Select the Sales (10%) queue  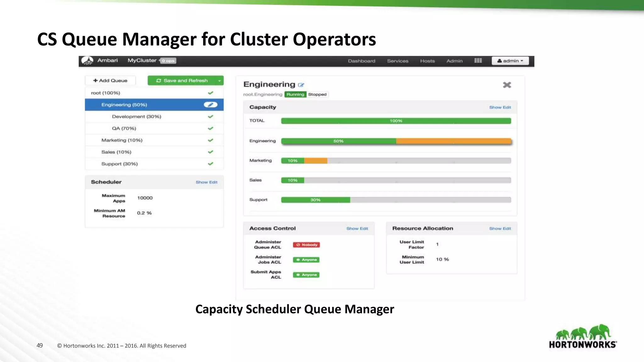(154, 152)
